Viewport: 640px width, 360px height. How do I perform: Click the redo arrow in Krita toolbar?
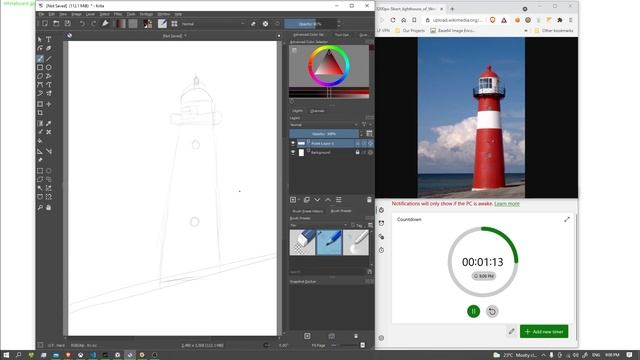click(x=93, y=24)
